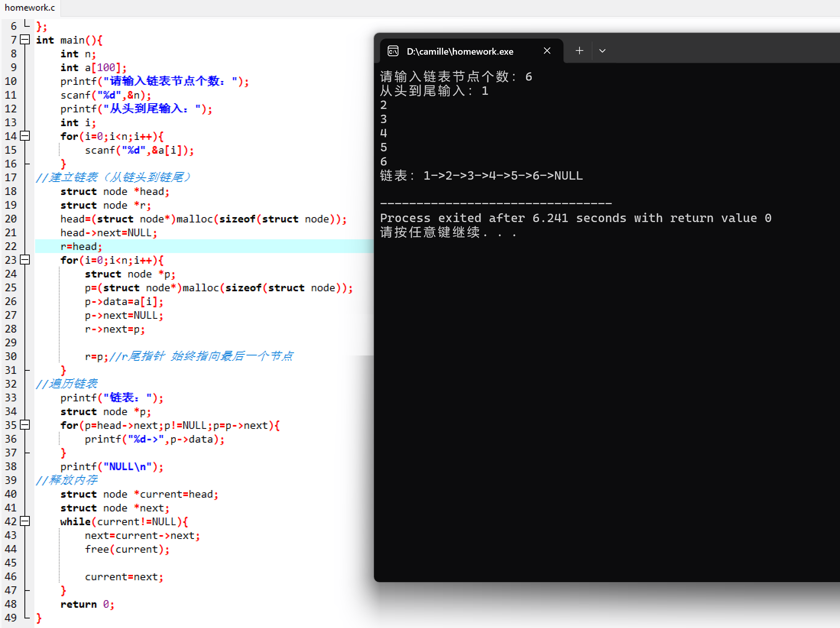Switch to the homework.c editor tab
Image resolution: width=840 pixels, height=628 pixels.
click(x=30, y=8)
